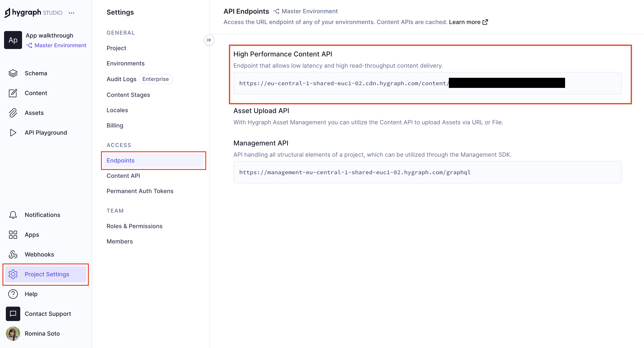This screenshot has height=348, width=644.
Task: Click the Notifications bell icon
Action: (12, 215)
